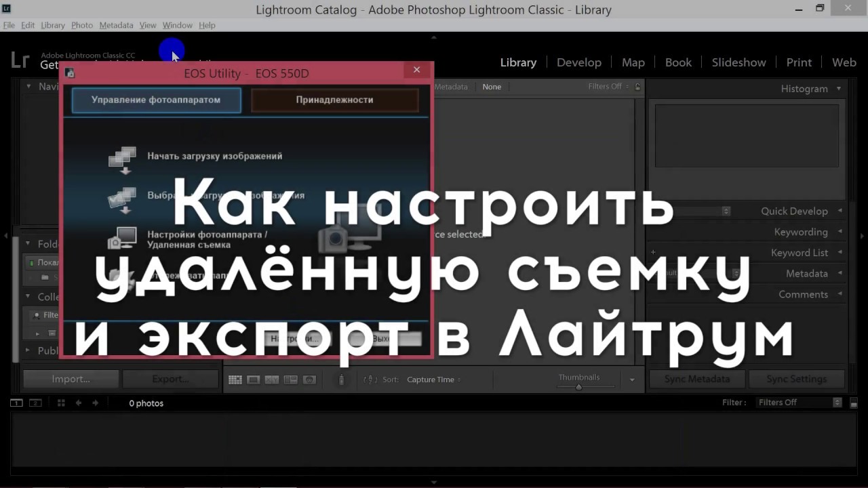This screenshot has height=488, width=868.
Task: Go forward with filmstrip right arrow
Action: click(x=95, y=403)
